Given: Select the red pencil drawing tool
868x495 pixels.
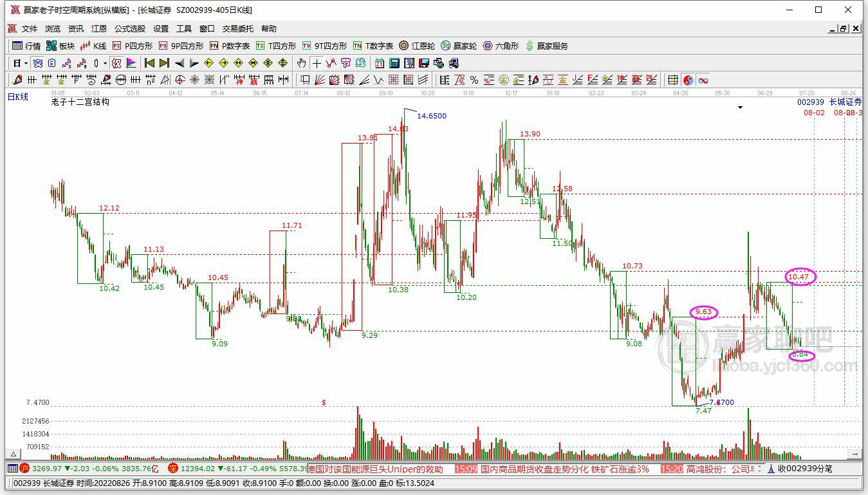Looking at the screenshot, I should [x=17, y=80].
